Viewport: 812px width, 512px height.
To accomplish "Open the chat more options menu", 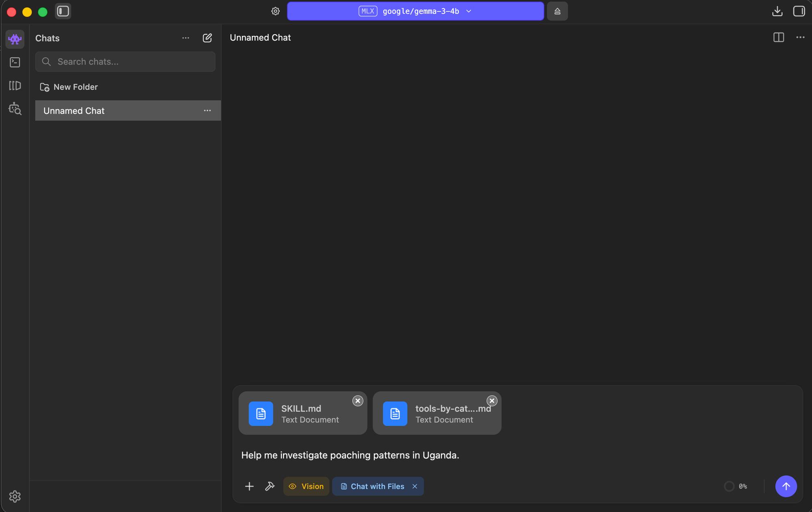I will 800,37.
